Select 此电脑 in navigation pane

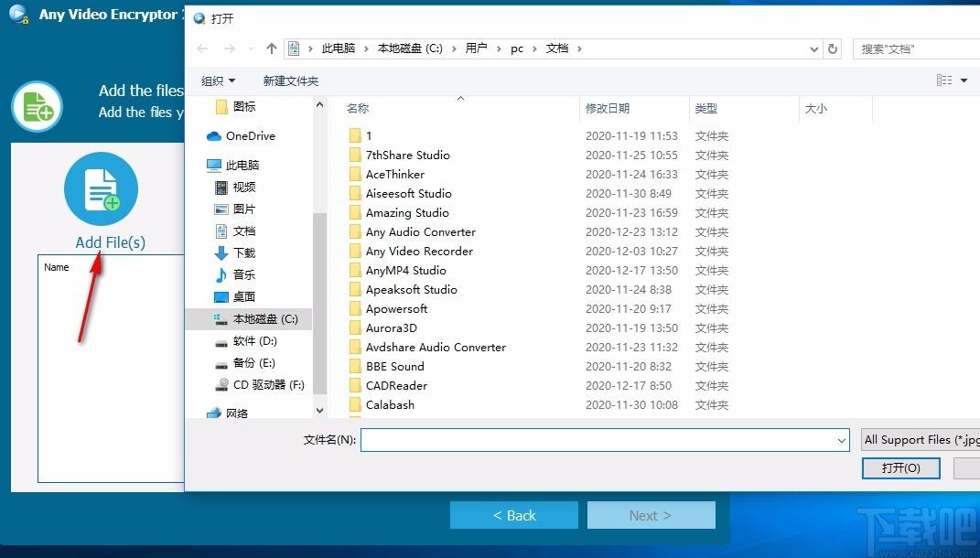pos(232,165)
